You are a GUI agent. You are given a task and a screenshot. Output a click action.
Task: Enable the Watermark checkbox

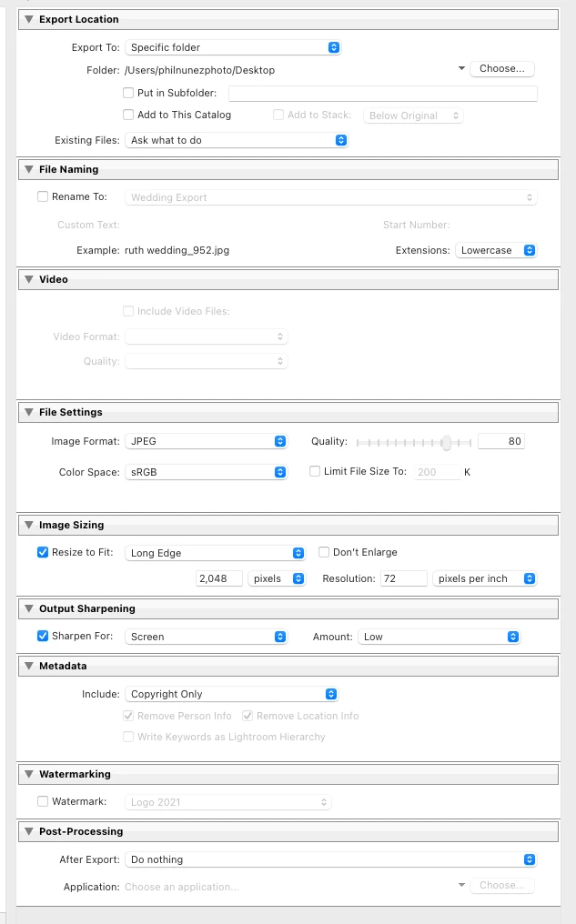(43, 801)
